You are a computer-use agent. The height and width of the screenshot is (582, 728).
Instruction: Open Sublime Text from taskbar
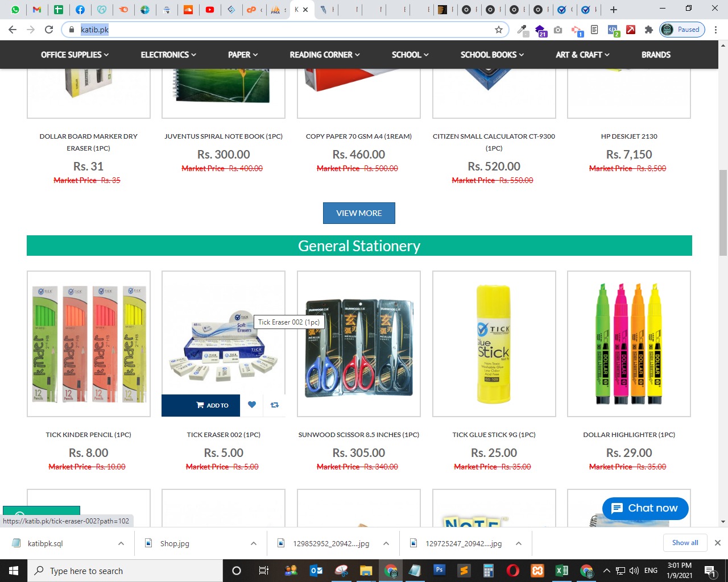pos(464,571)
